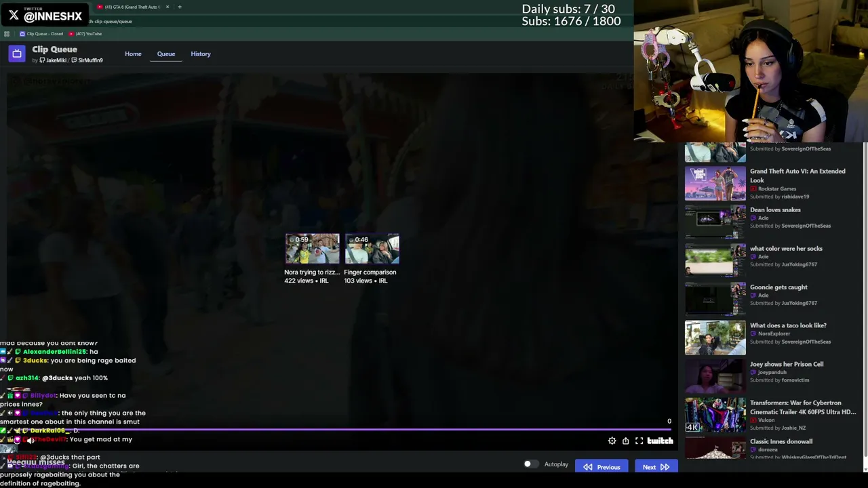Screen dimensions: 868x488
Task: Click the 'What does a taco look like?' title
Action: (x=788, y=326)
